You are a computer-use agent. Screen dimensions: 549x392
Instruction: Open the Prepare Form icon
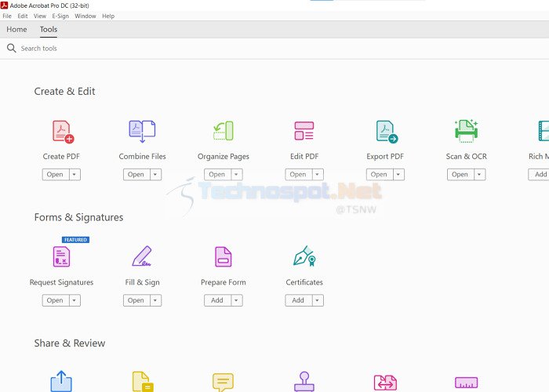tap(223, 256)
